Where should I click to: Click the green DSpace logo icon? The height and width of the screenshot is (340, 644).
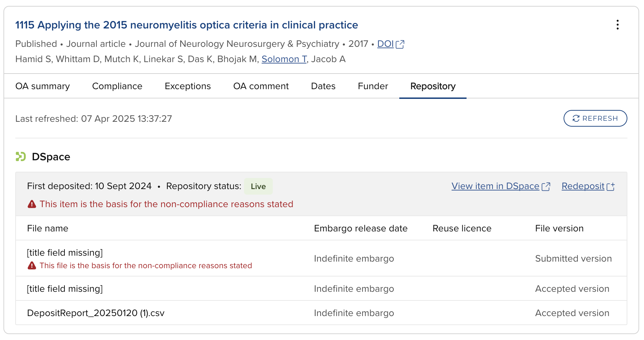click(21, 157)
